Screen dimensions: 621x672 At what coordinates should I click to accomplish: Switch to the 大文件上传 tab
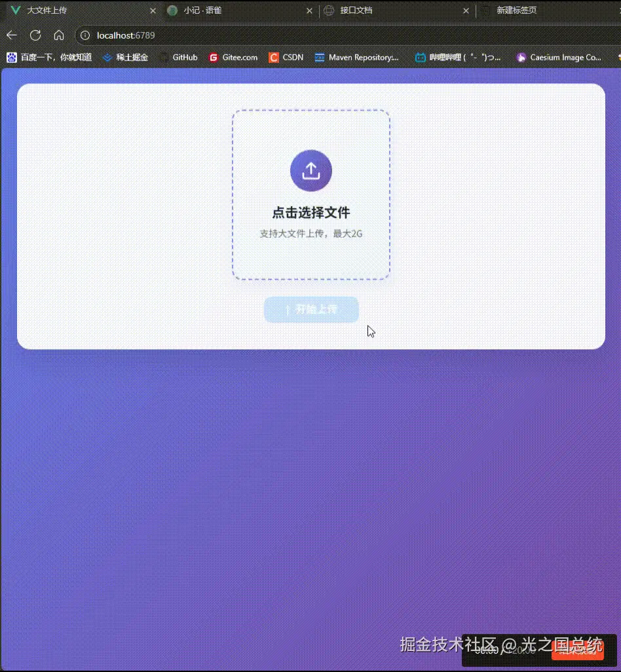pos(66,10)
